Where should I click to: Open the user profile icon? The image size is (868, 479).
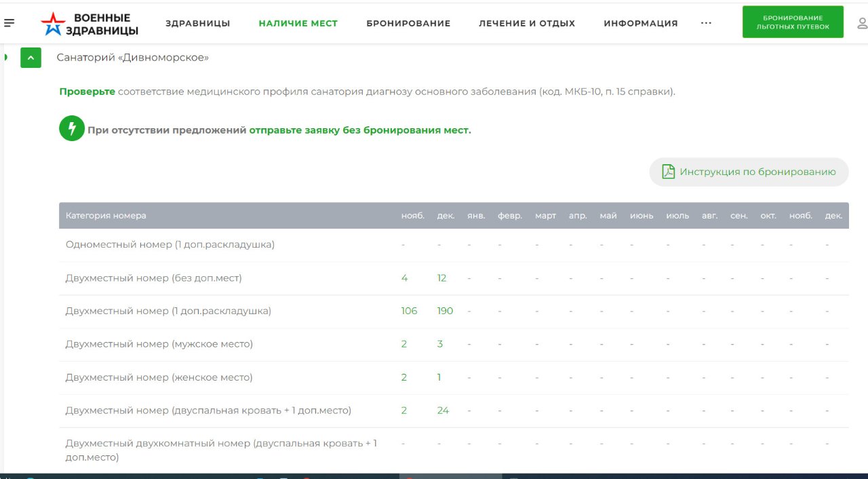[862, 23]
